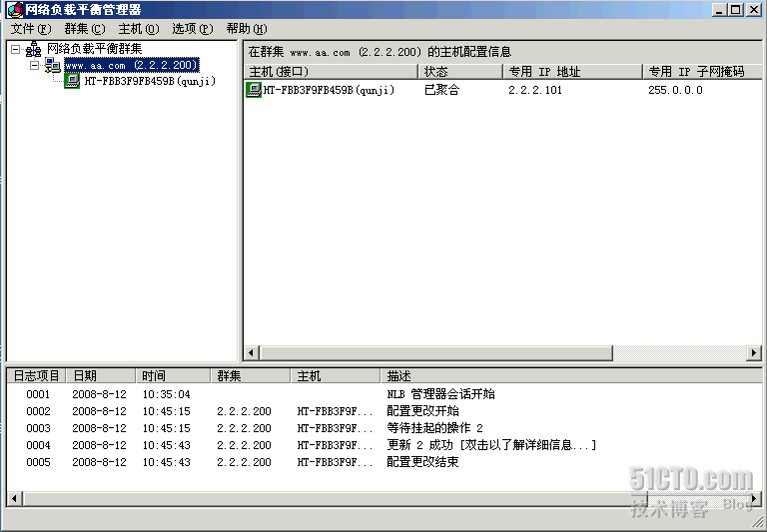Open the 主机(O) menu
Image resolution: width=767 pixels, height=532 pixels.
tap(139, 29)
